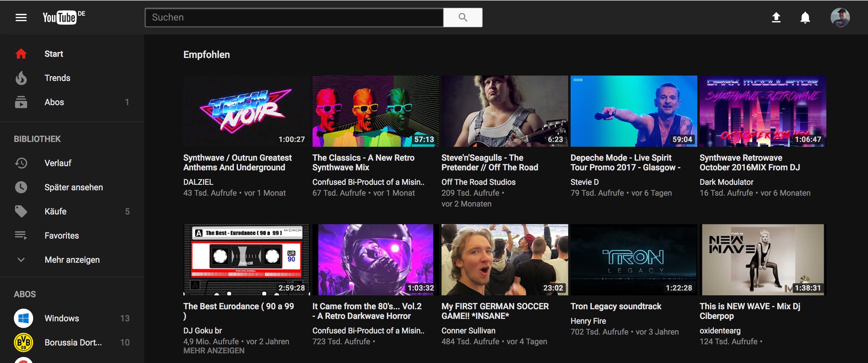Image resolution: width=868 pixels, height=363 pixels.
Task: Open the German soccer game thumbnail
Action: click(505, 259)
